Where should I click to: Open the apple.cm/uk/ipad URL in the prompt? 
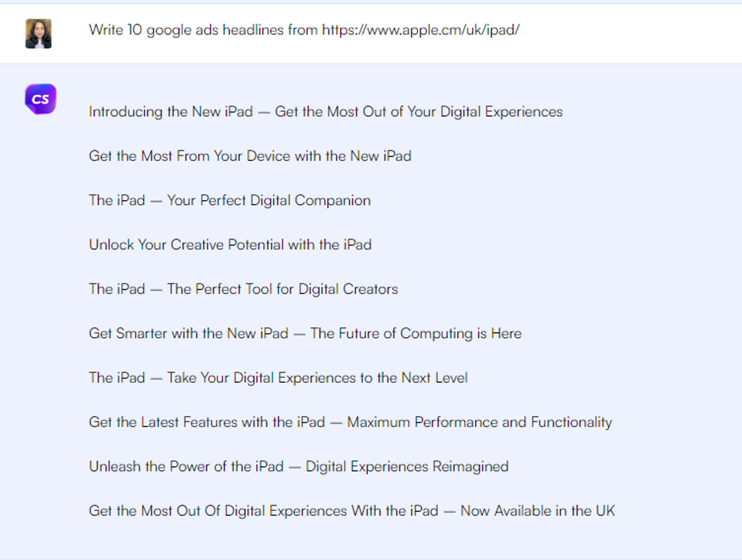click(420, 30)
